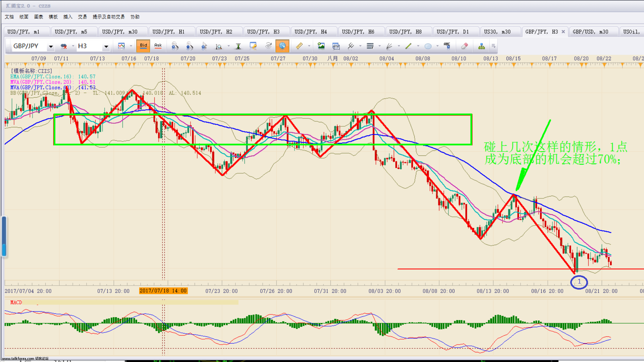Open the GBP/JPY symbol dropdown
644x362 pixels.
(51, 46)
